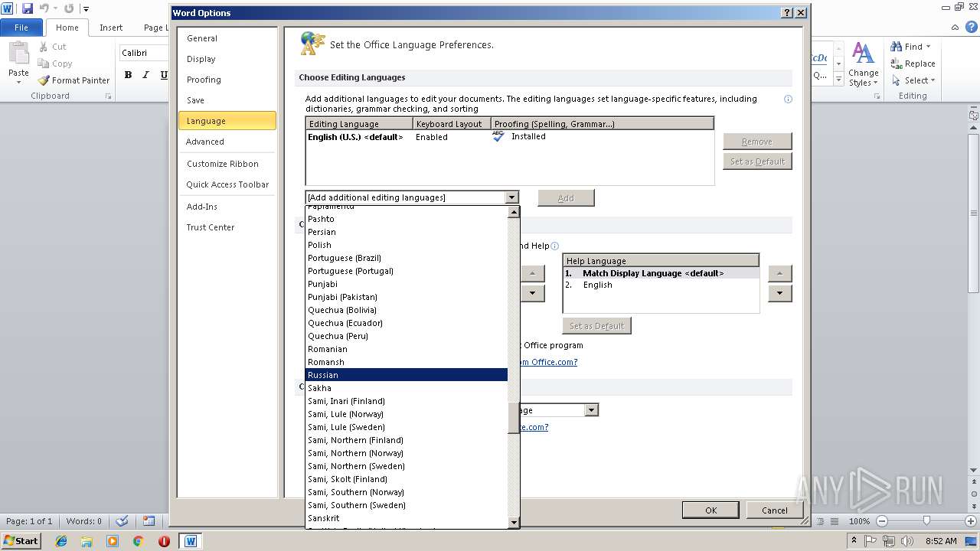Viewport: 980px width, 551px height.
Task: Switch to the Insert ribbon tab
Action: pyautogui.click(x=111, y=28)
